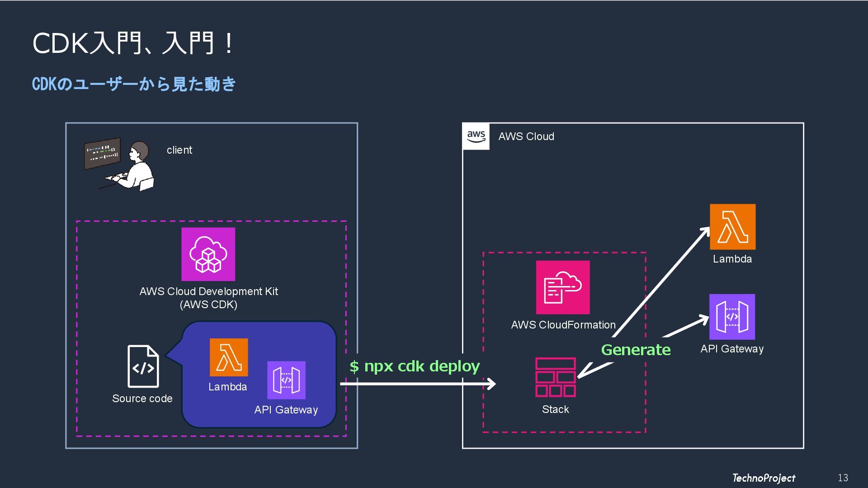Image resolution: width=868 pixels, height=488 pixels.
Task: Click the Source code file icon
Action: pos(143,366)
